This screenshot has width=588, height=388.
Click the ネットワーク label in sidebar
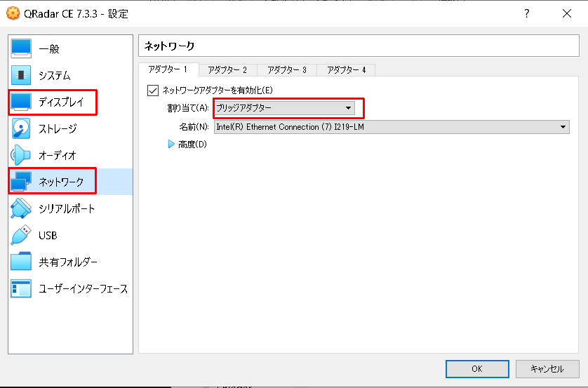[x=62, y=182]
